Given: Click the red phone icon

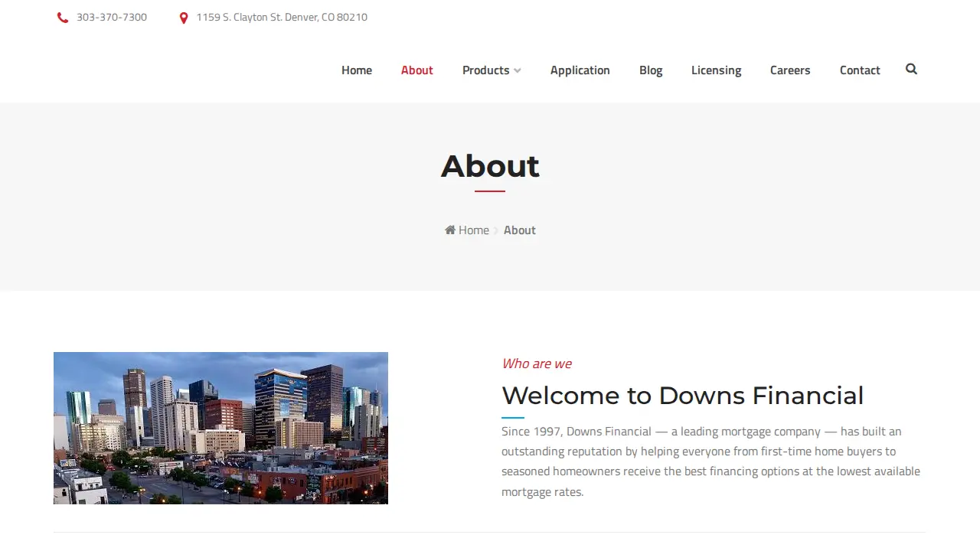Looking at the screenshot, I should [x=63, y=18].
